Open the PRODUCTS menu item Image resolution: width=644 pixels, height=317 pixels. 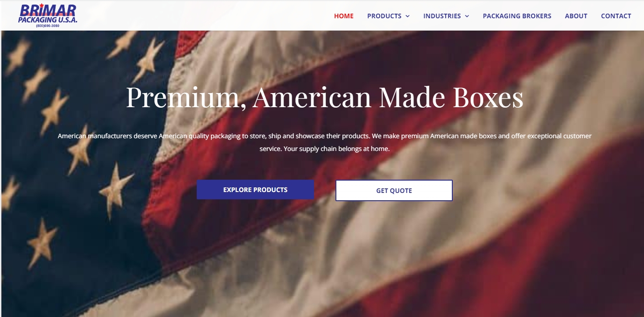tap(384, 16)
